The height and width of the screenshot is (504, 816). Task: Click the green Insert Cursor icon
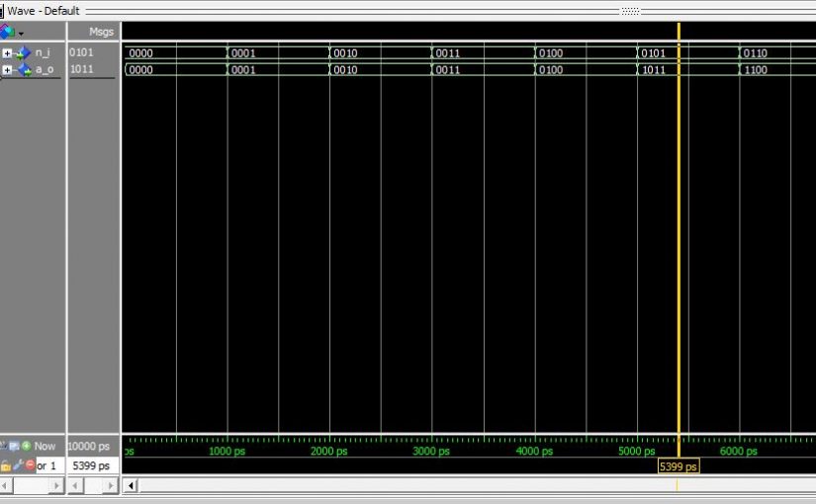26,446
